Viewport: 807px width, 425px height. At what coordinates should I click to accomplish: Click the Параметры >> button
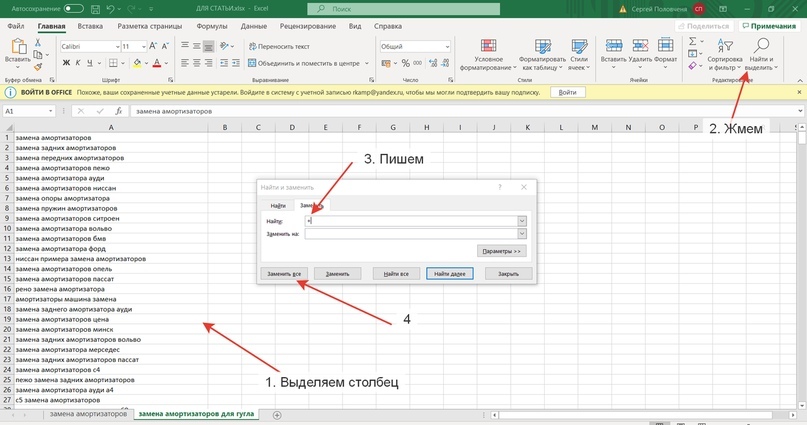[x=502, y=251]
